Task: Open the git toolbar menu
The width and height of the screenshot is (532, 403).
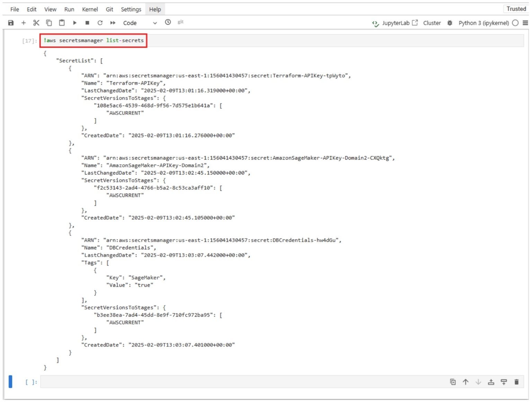Action: coord(180,23)
